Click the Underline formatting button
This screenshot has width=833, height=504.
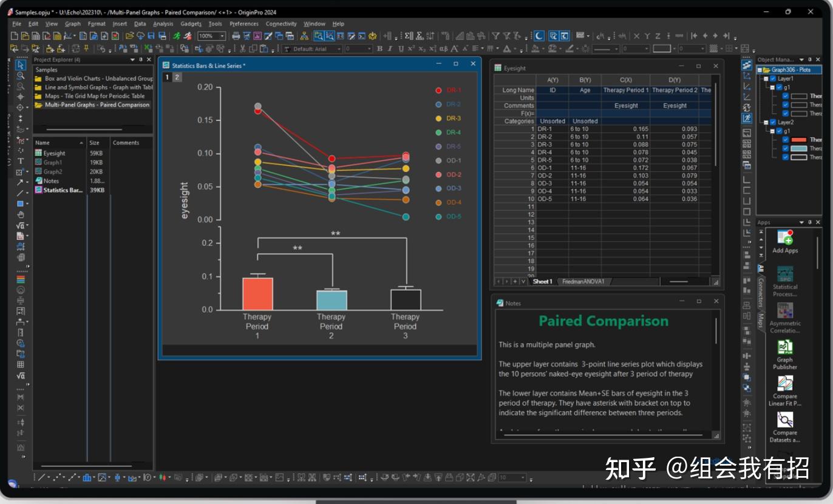pos(401,49)
